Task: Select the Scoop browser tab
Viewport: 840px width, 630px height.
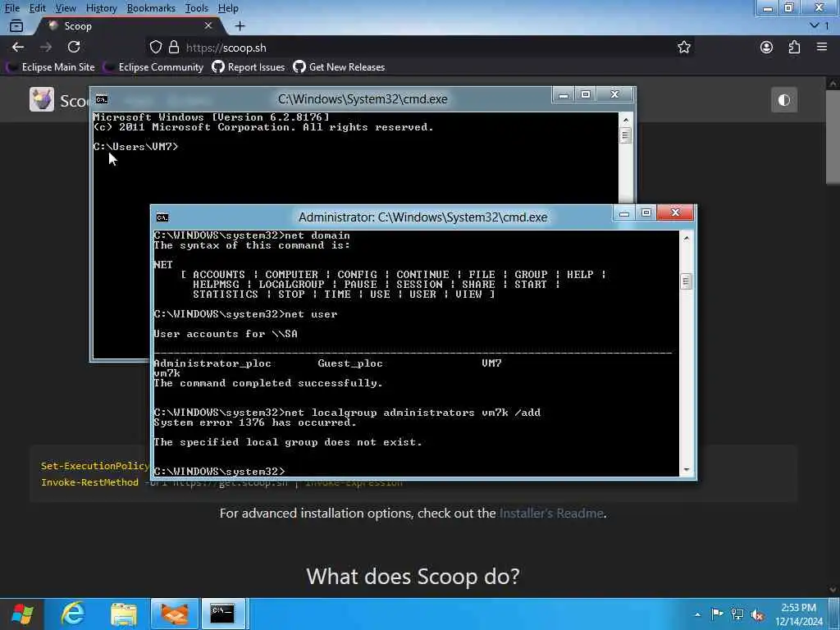Action: pos(129,25)
